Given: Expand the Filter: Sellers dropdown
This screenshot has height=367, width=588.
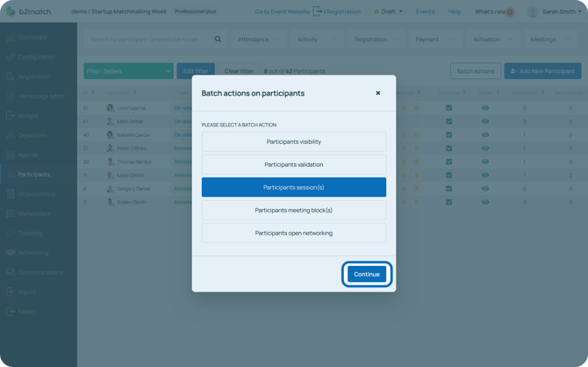Looking at the screenshot, I should 128,71.
